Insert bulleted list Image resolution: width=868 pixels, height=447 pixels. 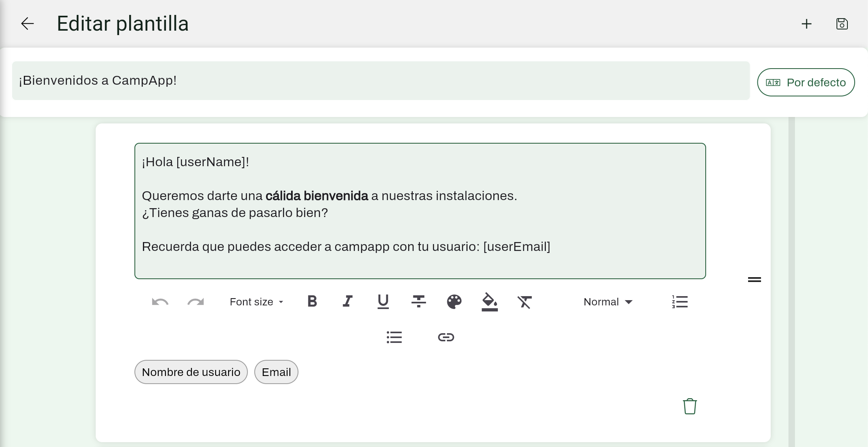[x=394, y=337]
